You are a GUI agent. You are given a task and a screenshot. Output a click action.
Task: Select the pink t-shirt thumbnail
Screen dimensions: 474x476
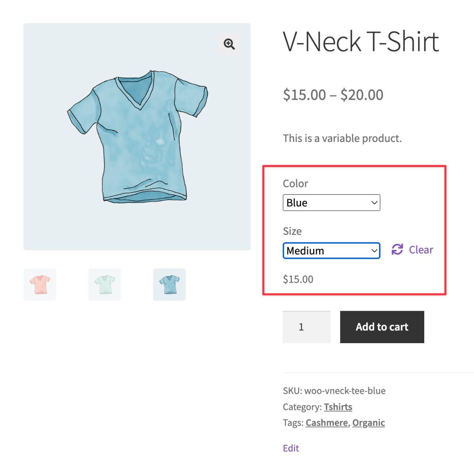click(x=39, y=284)
